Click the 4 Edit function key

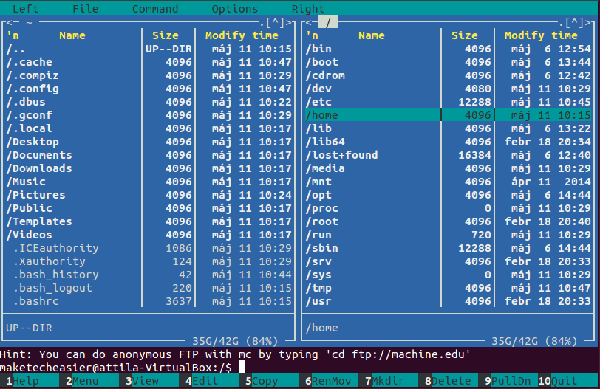pos(209,381)
